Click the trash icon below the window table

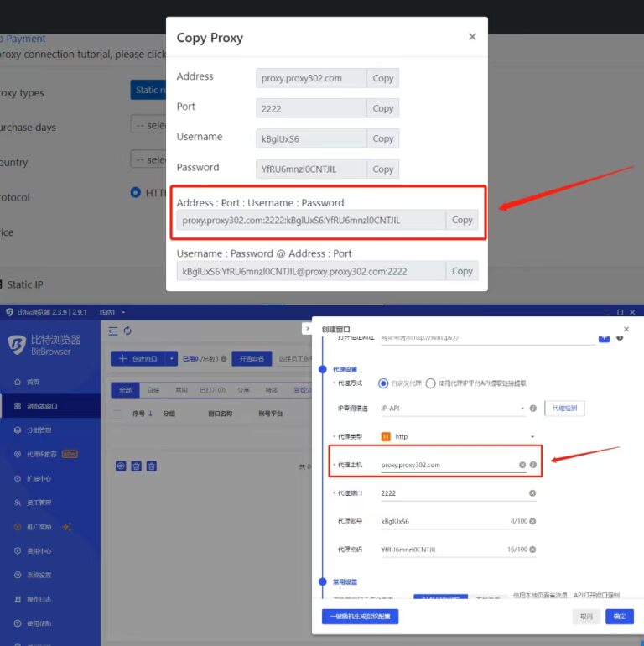point(150,466)
